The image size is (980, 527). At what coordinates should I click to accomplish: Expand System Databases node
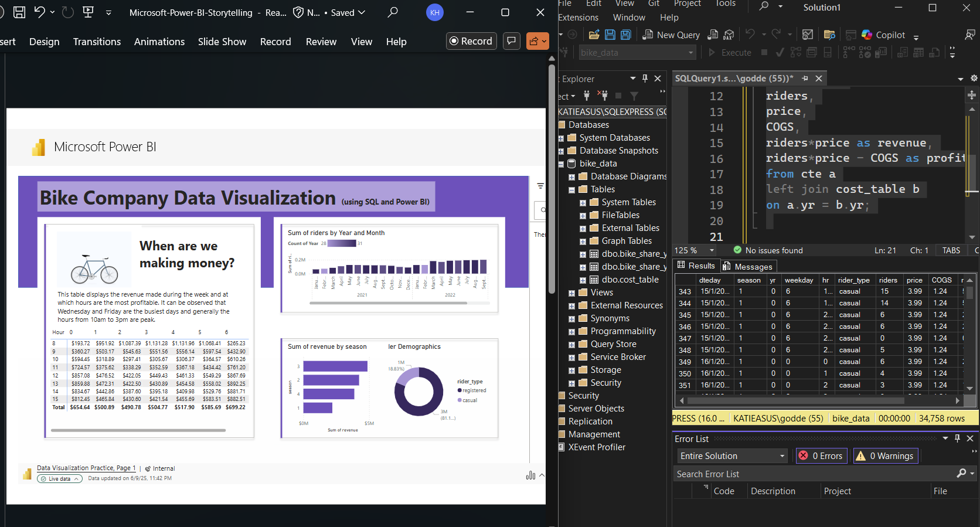pyautogui.click(x=562, y=138)
